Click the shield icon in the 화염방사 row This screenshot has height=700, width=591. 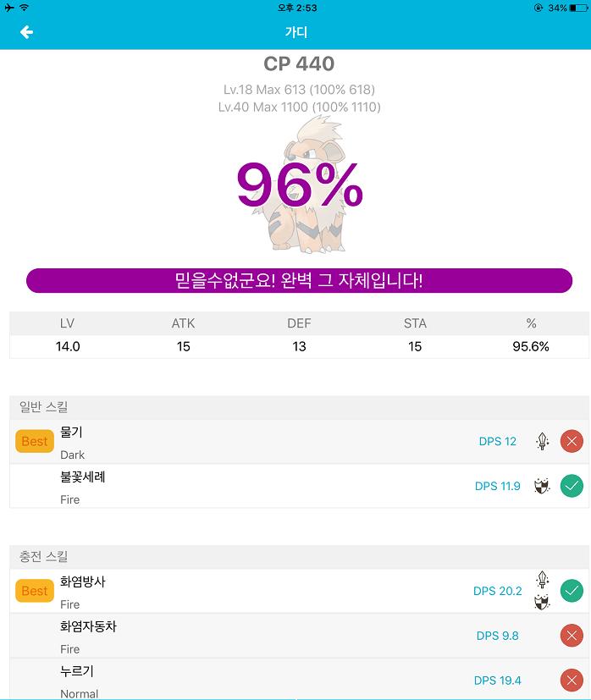pyautogui.click(x=543, y=602)
